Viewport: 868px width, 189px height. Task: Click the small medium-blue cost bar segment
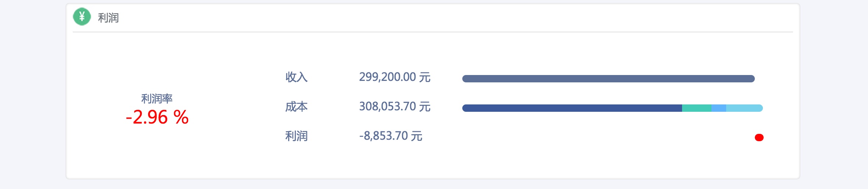pos(719,108)
